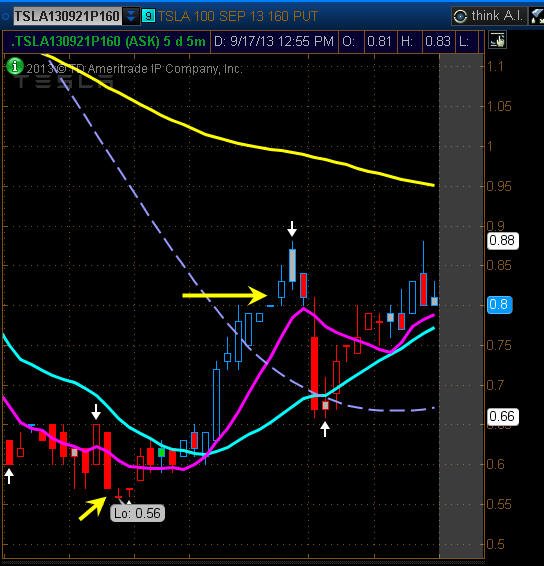Click the .TSLA130921P160 (ASK) 5 d 5m header
Image resolution: width=544 pixels, height=566 pixels.
pyautogui.click(x=108, y=41)
